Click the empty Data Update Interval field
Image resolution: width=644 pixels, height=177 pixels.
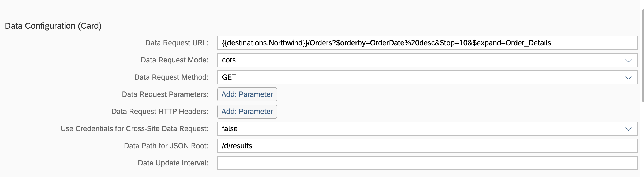pyautogui.click(x=429, y=163)
